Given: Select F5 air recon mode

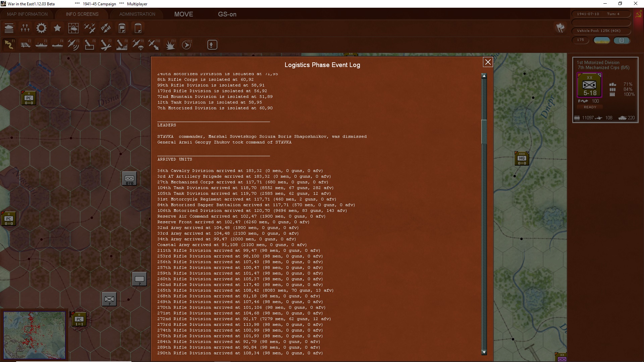Looking at the screenshot, I should (x=73, y=45).
